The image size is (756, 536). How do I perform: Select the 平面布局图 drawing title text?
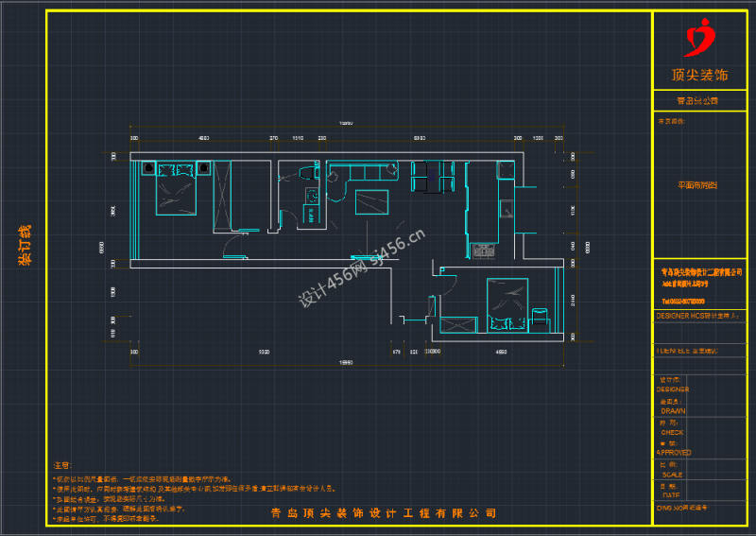(x=699, y=186)
